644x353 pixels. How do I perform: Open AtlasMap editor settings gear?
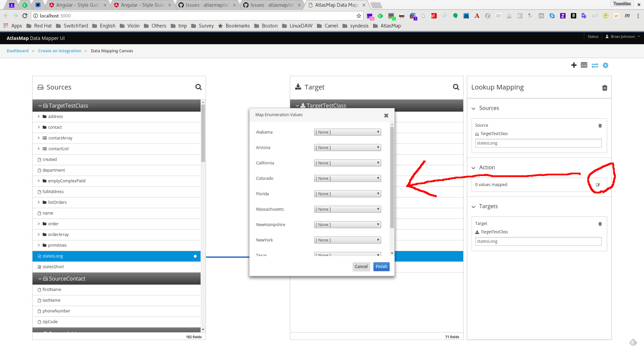(606, 65)
